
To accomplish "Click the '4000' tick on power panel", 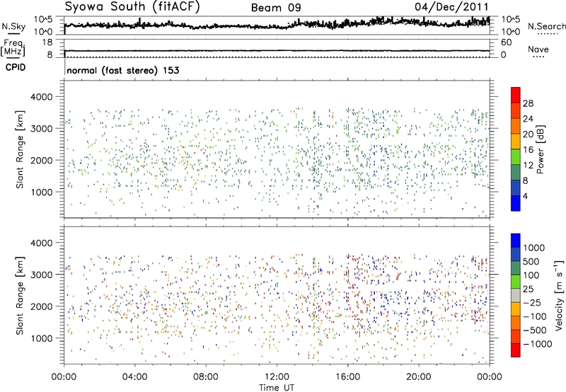I will click(x=42, y=97).
